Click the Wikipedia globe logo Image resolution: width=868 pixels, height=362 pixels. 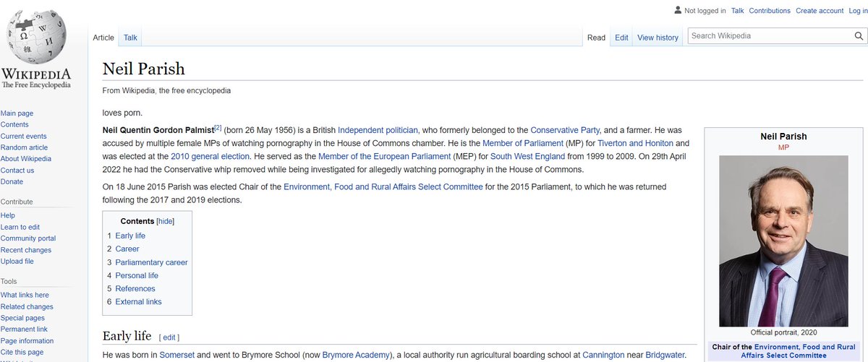35,38
